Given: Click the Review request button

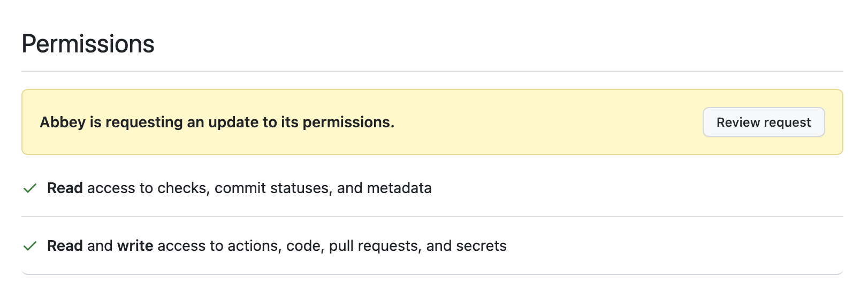Looking at the screenshot, I should [x=763, y=122].
